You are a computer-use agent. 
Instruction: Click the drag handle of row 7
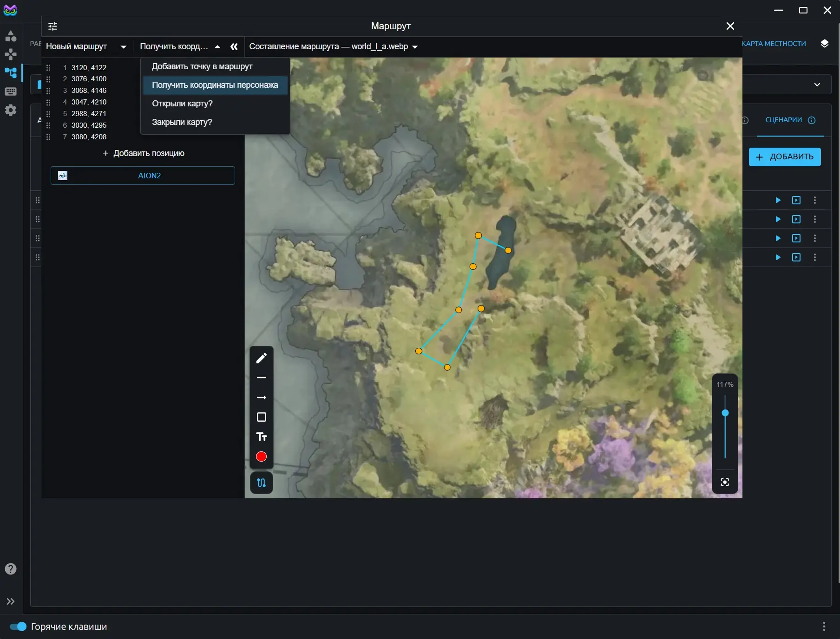point(48,137)
